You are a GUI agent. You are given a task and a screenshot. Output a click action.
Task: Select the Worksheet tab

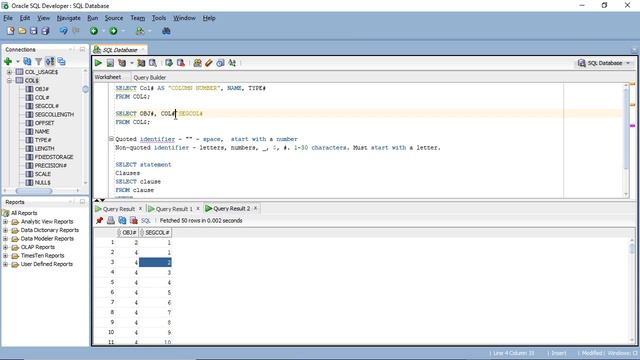coord(108,77)
